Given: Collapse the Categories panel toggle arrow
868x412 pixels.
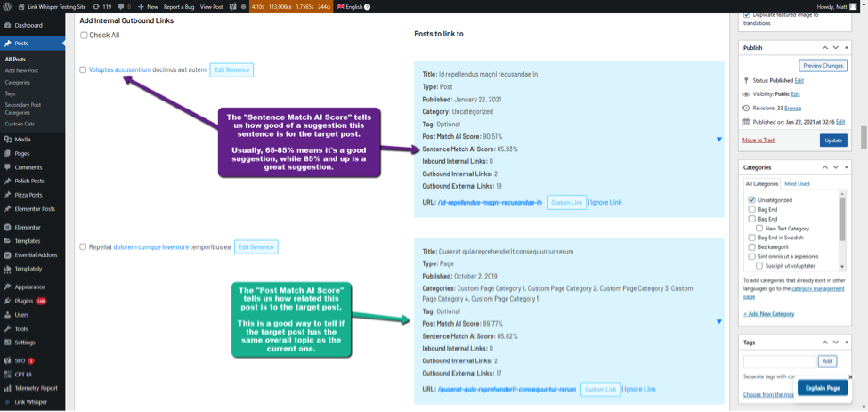Looking at the screenshot, I should tap(847, 167).
